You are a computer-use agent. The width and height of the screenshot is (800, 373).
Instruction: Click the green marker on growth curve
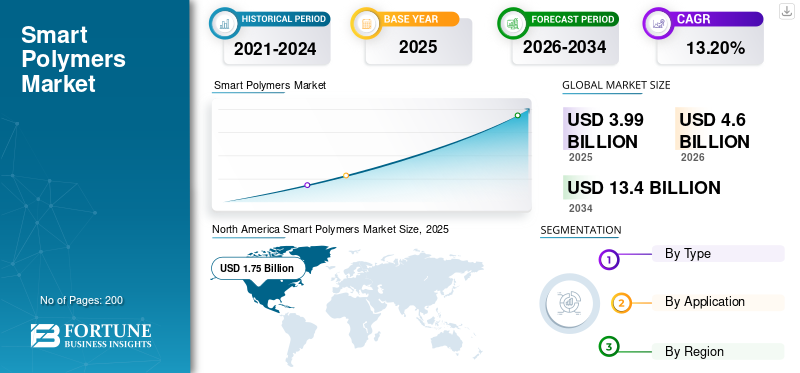[x=517, y=115]
